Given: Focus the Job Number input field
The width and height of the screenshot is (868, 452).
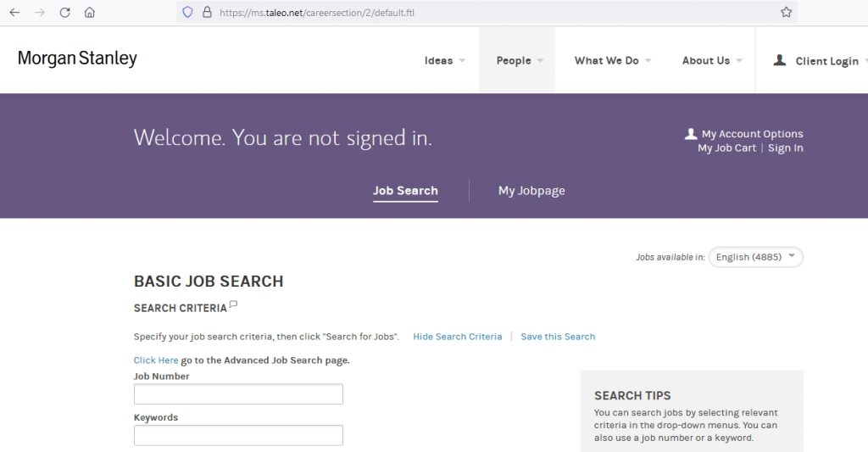Looking at the screenshot, I should (238, 394).
